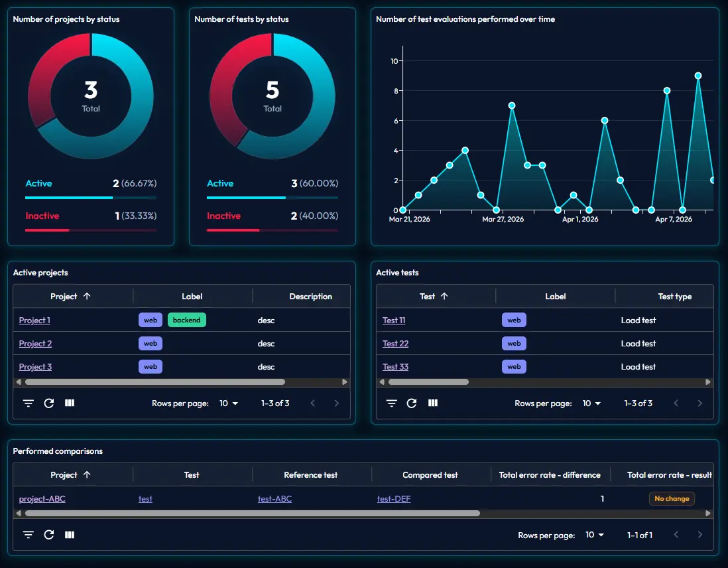Open the Project 2 link

(x=35, y=344)
